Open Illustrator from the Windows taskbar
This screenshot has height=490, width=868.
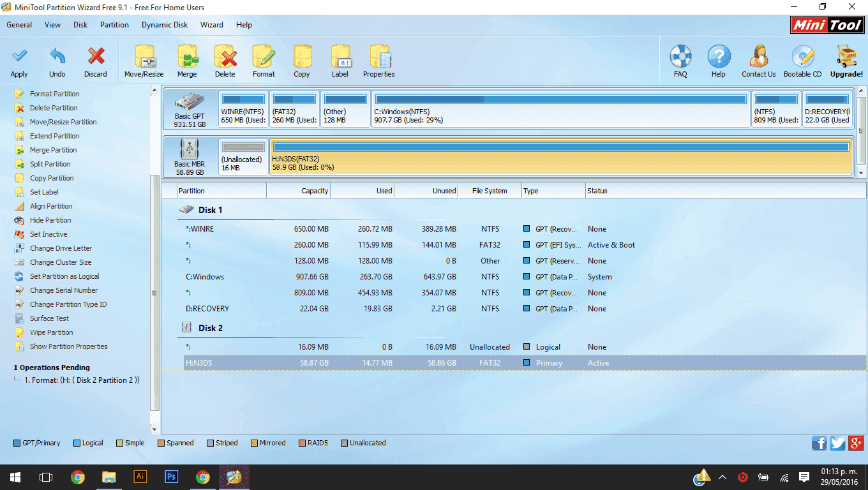click(140, 477)
